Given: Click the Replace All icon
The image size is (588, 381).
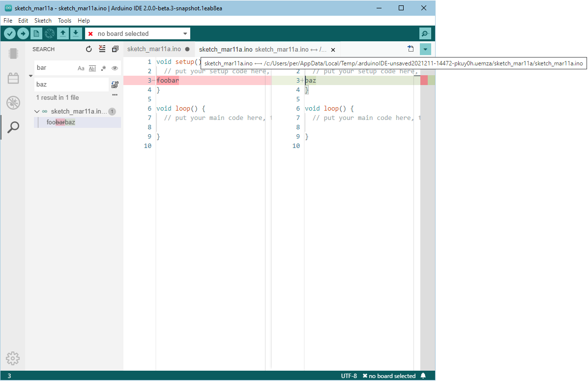Looking at the screenshot, I should coord(115,85).
